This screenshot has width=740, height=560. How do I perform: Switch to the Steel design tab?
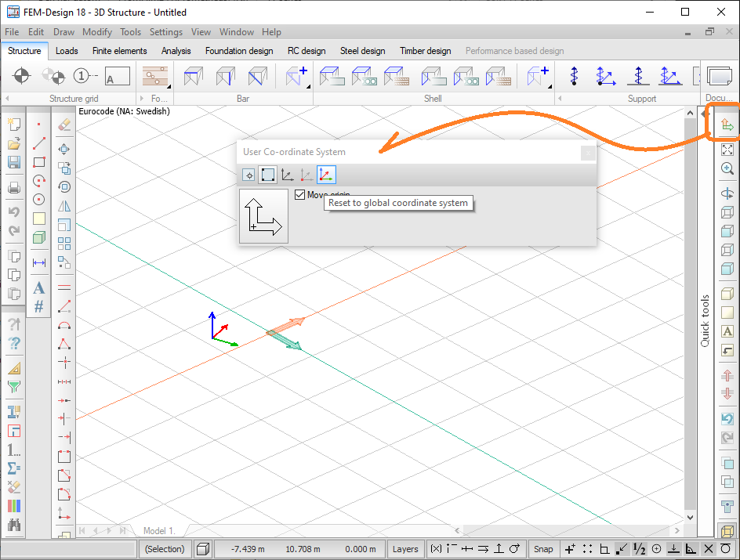(362, 51)
